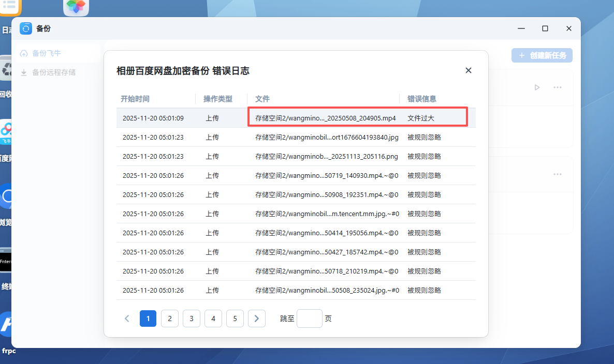Click the 备份 app logo icon
This screenshot has height=364, width=614.
(x=26, y=28)
